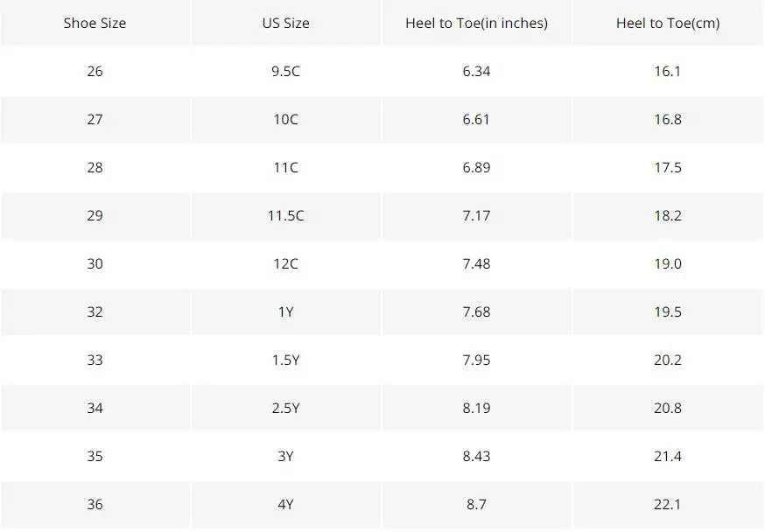Select the 3Y US size cell
Image resolution: width=765 pixels, height=532 pixels.
286,456
